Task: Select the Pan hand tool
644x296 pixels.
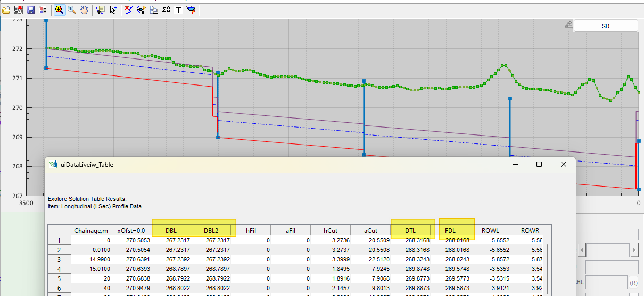Action: (x=85, y=10)
